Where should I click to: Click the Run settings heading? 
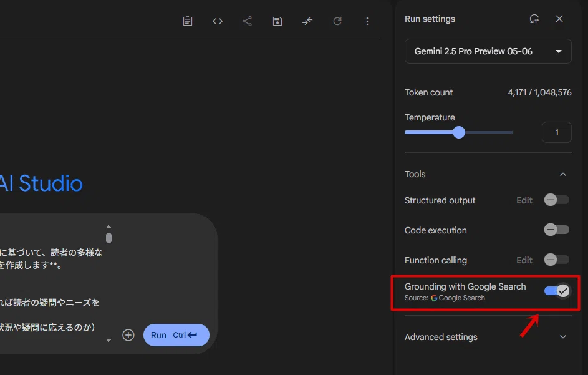(430, 19)
